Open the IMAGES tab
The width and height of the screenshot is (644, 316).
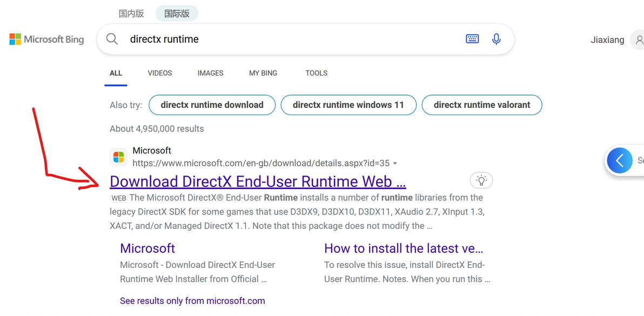210,73
